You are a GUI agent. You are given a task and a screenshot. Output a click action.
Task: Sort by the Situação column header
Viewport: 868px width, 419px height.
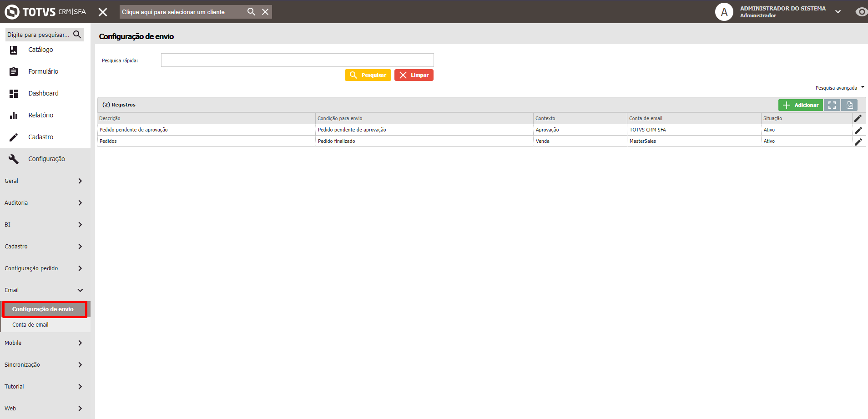[807, 118]
